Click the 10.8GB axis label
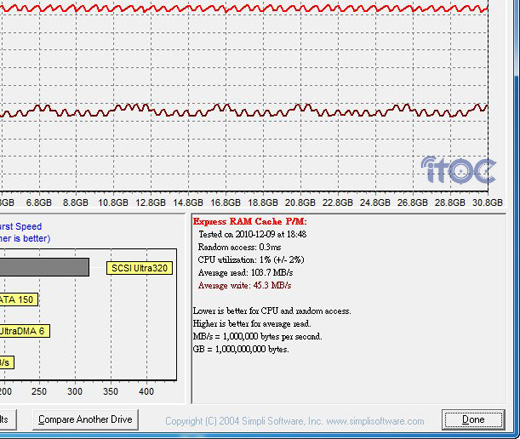This screenshot has width=520, height=439. click(113, 202)
